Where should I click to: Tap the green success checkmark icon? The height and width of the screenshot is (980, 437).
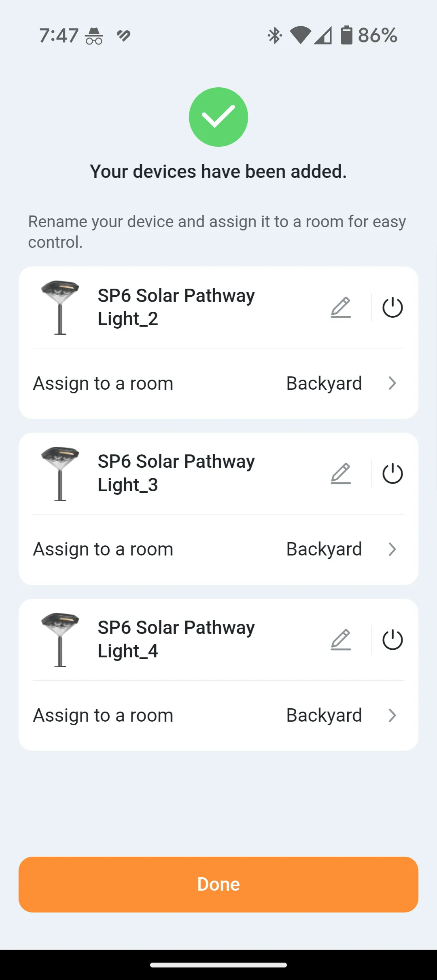coord(218,117)
